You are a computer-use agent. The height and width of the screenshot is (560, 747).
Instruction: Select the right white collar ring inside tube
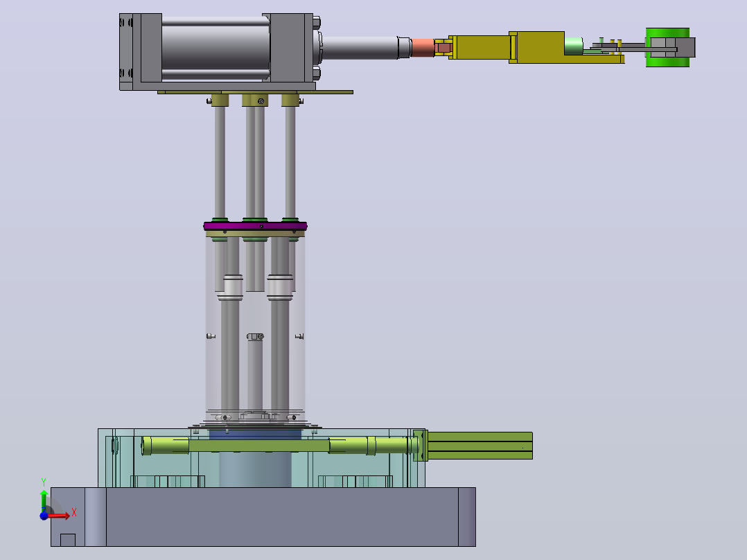pos(280,288)
